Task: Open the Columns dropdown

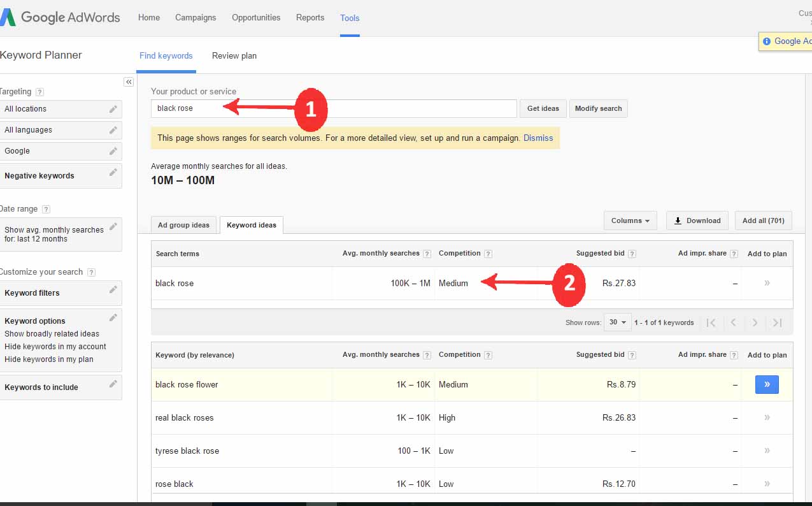Action: point(630,220)
